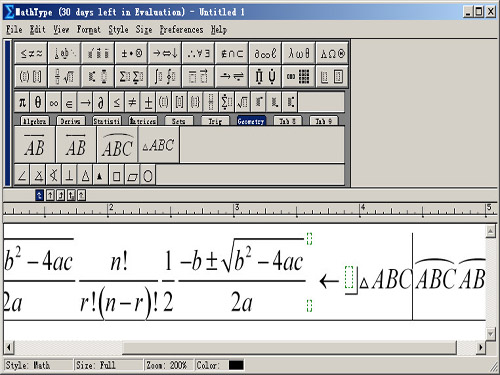Viewport: 500px width, 375px height.
Task: Insert the theta symbol from small bar
Action: click(38, 102)
